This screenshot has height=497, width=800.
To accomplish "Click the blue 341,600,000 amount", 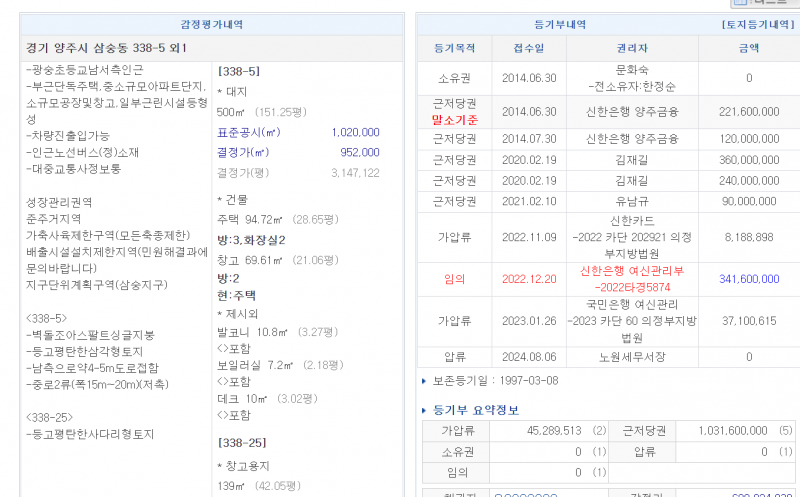I will coord(748,279).
